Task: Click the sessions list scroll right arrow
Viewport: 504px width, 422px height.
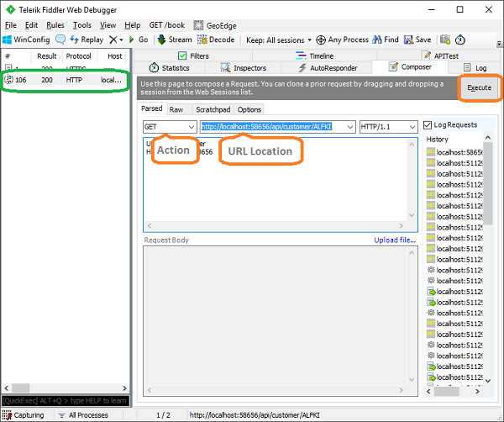Action: point(124,388)
